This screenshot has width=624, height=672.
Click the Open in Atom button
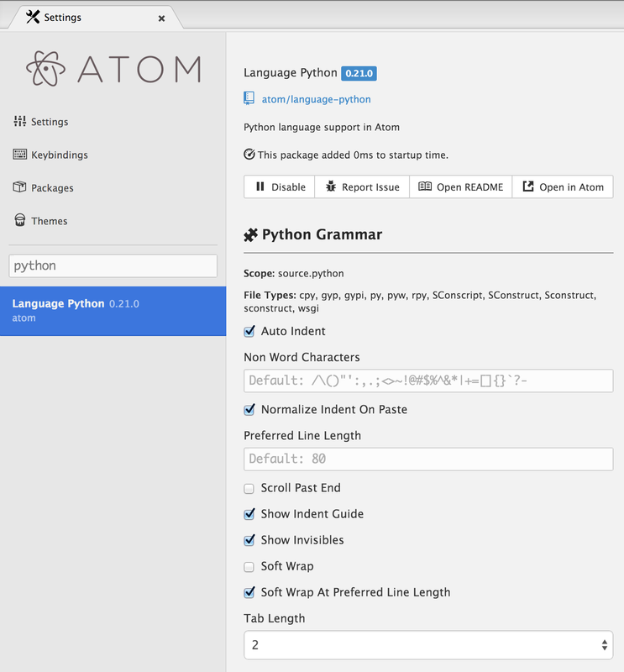point(563,186)
